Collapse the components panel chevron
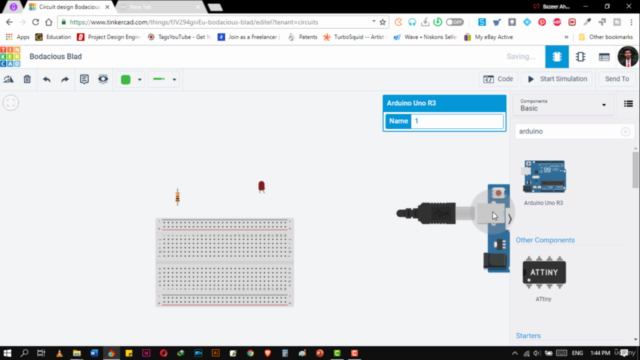The width and height of the screenshot is (640, 360). (510, 219)
